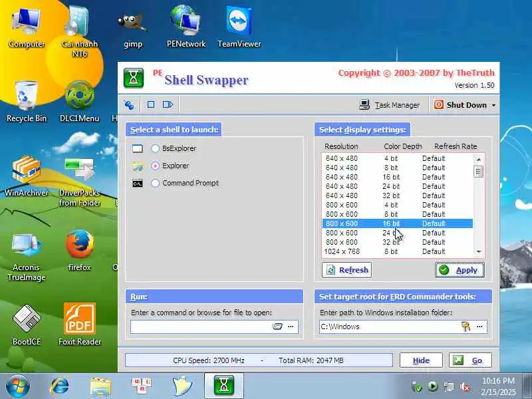Click the green play tray icon
This screenshot has width=532, height=399.
click(433, 386)
